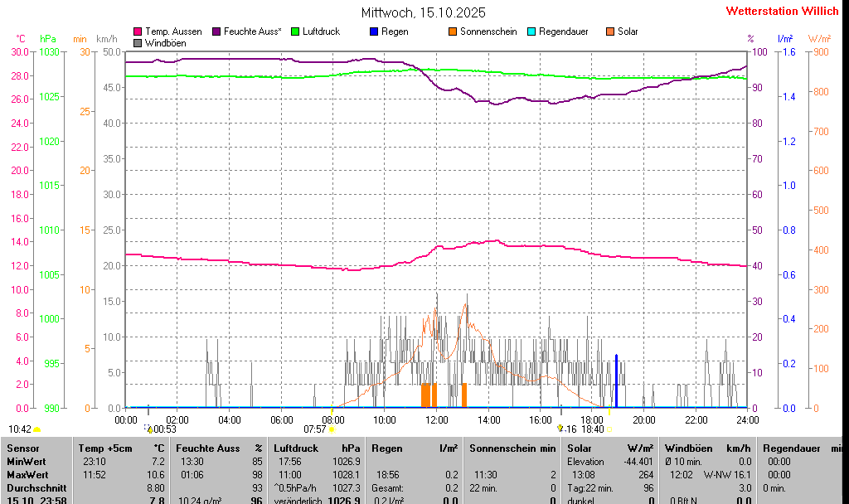Viewport: 849px width, 504px height.
Task: Click the purple Feuchte Auss legend swatch
Action: pyautogui.click(x=217, y=31)
